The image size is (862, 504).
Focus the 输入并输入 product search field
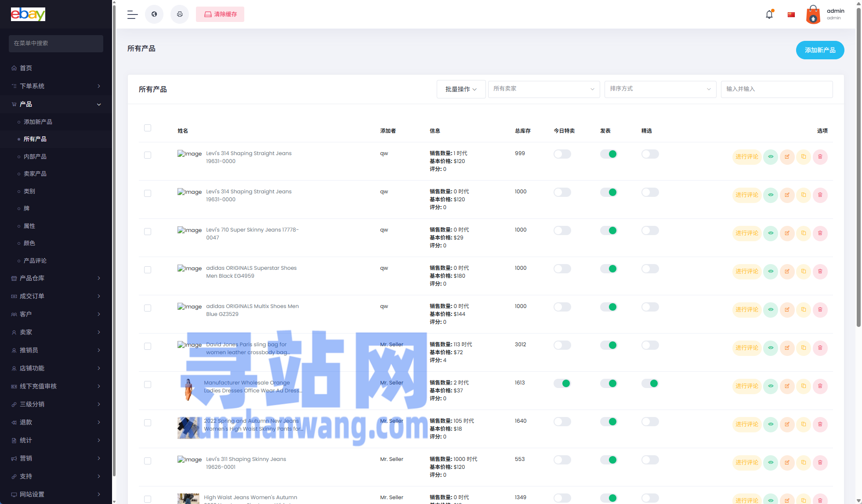point(776,89)
